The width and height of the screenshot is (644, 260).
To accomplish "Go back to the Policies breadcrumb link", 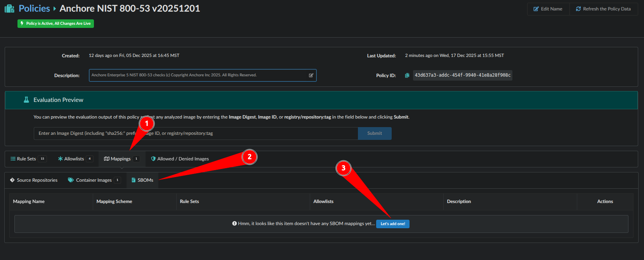I will point(34,9).
